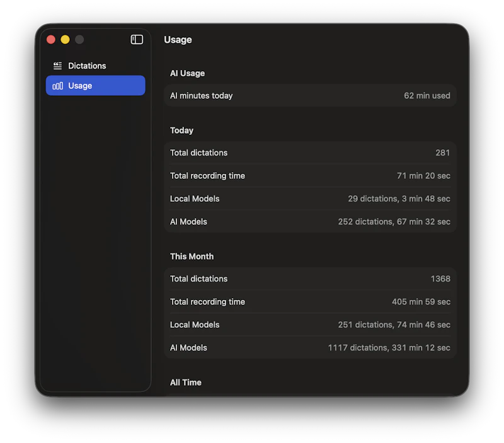Click the 62 min used value
The height and width of the screenshot is (443, 504).
(427, 96)
